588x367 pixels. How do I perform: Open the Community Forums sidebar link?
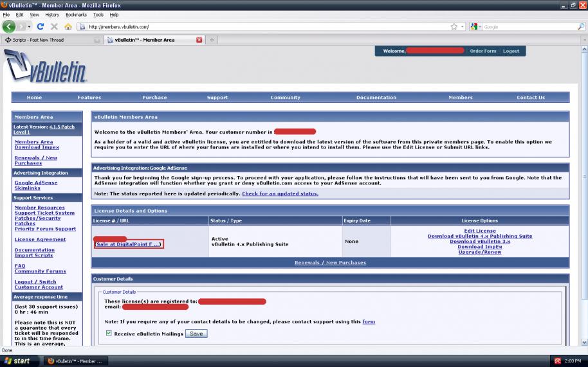40,271
